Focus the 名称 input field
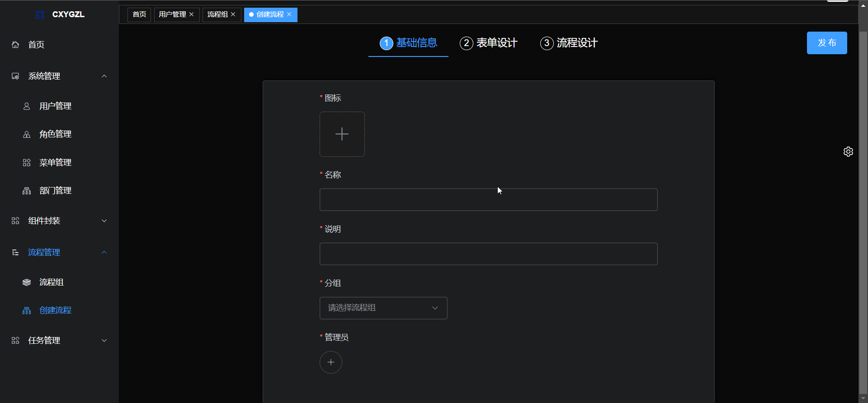This screenshot has width=868, height=403. [x=488, y=200]
